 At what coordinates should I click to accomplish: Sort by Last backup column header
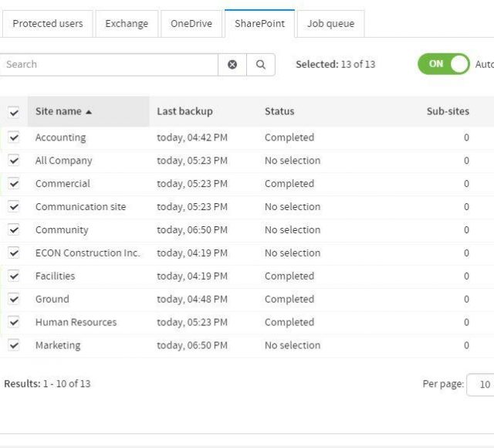tap(185, 111)
